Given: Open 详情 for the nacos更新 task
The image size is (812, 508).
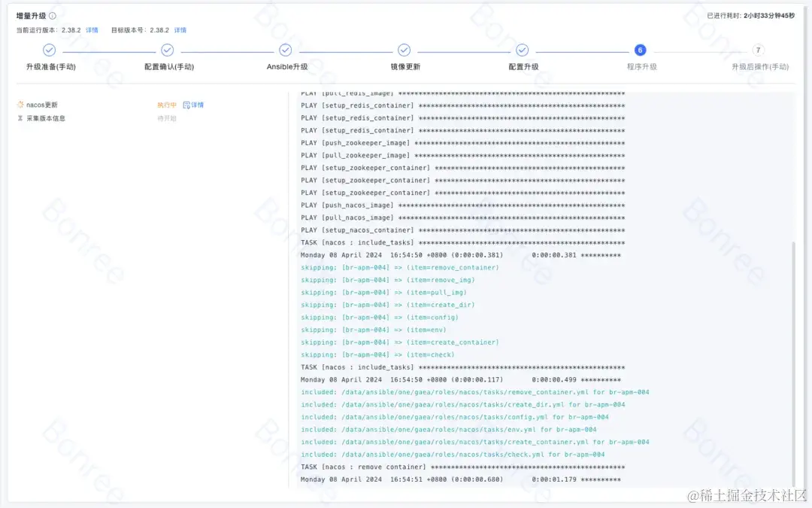Looking at the screenshot, I should coord(193,105).
